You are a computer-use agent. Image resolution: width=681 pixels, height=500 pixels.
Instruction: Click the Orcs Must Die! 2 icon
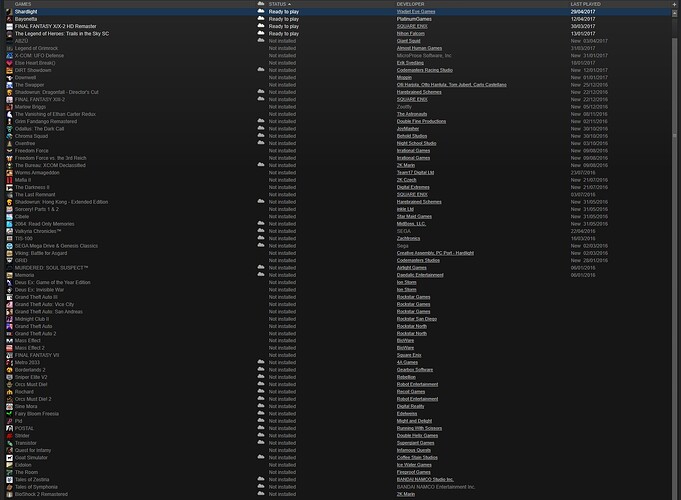click(8, 399)
